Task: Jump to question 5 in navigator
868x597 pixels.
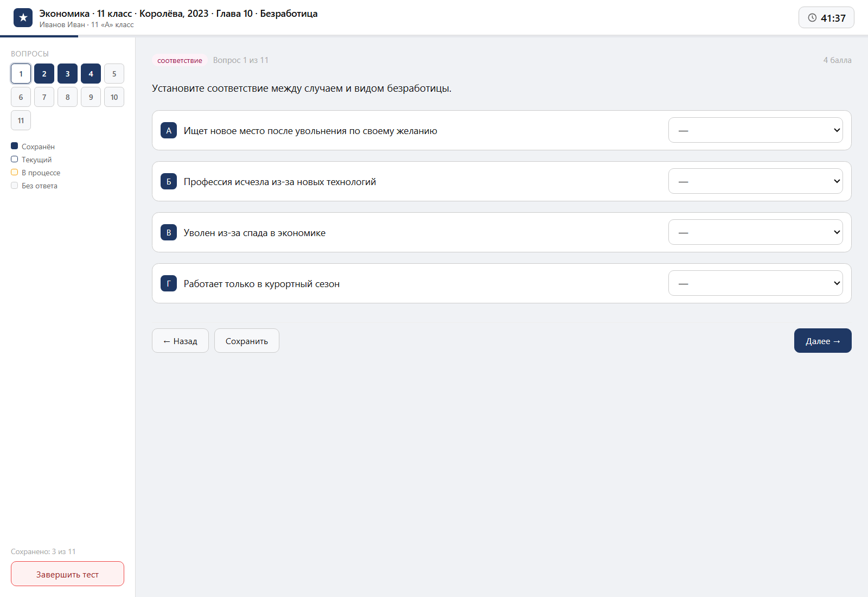Action: point(114,74)
